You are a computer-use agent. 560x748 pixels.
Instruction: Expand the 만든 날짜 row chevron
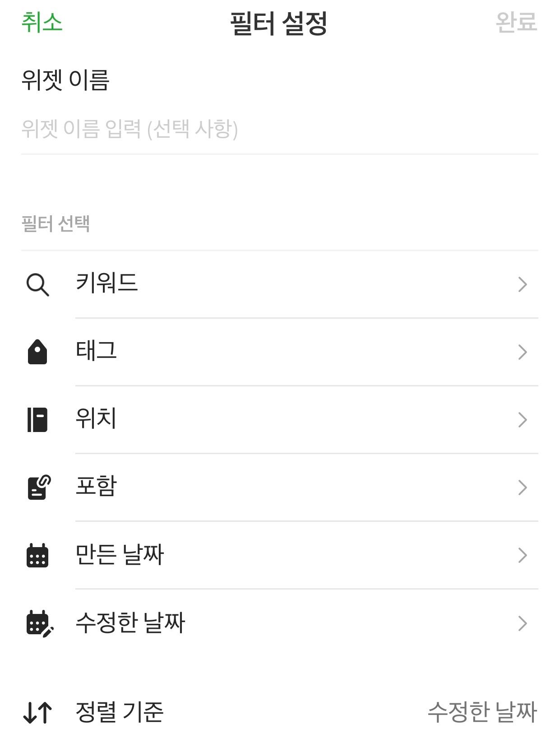523,555
